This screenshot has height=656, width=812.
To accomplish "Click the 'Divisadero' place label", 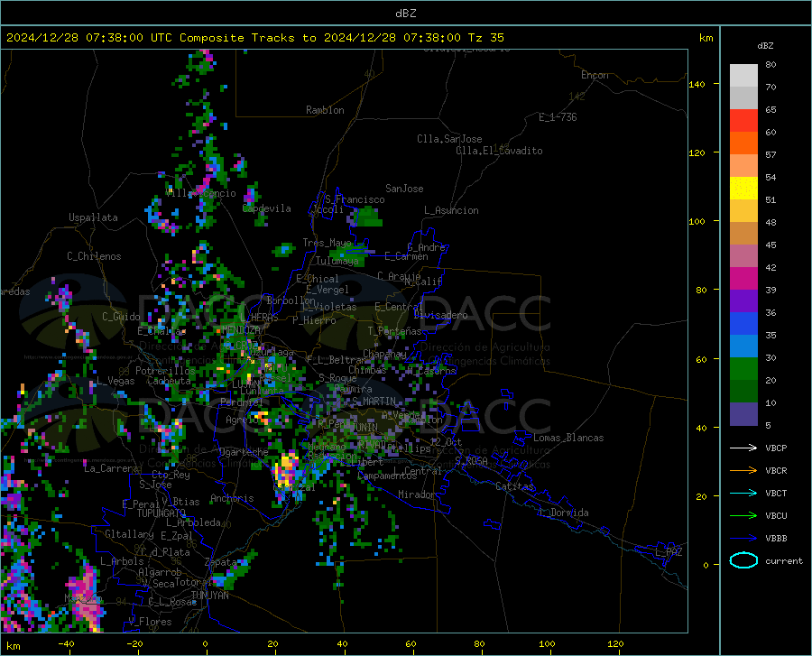I will click(x=440, y=315).
